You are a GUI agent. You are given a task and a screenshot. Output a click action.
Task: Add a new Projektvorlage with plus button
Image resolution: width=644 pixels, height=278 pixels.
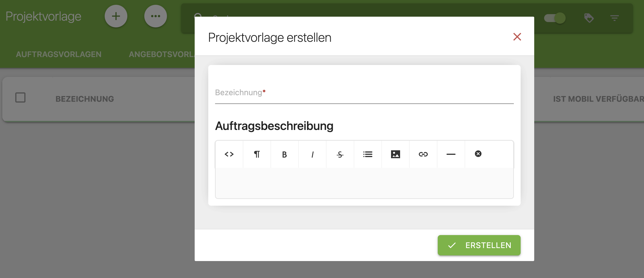click(x=116, y=16)
